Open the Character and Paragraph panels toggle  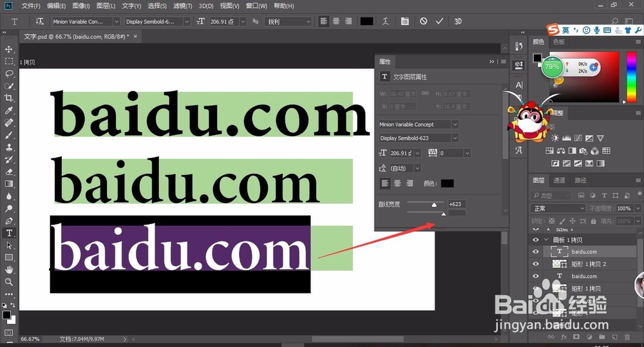404,21
